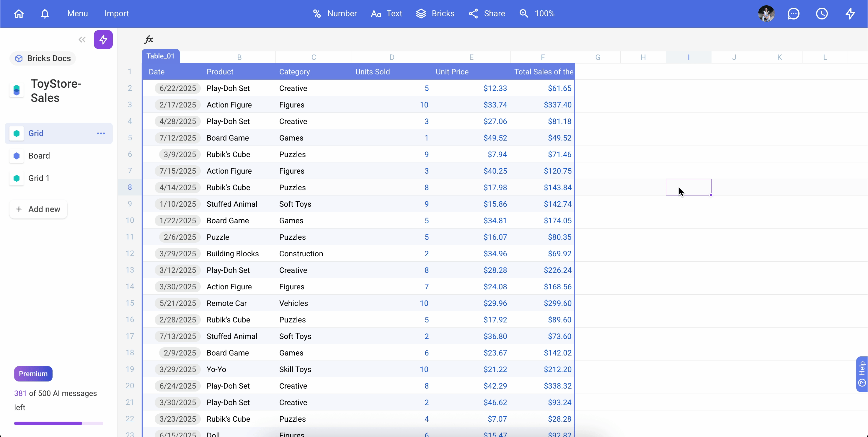The width and height of the screenshot is (868, 437).
Task: Select the Number formatting tool
Action: [334, 14]
